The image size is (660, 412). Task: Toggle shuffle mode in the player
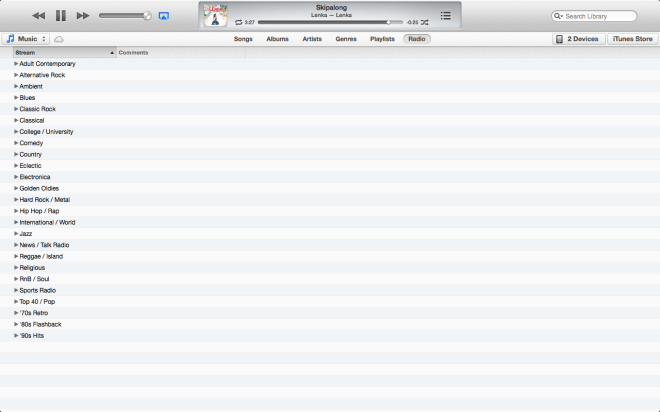tap(425, 22)
